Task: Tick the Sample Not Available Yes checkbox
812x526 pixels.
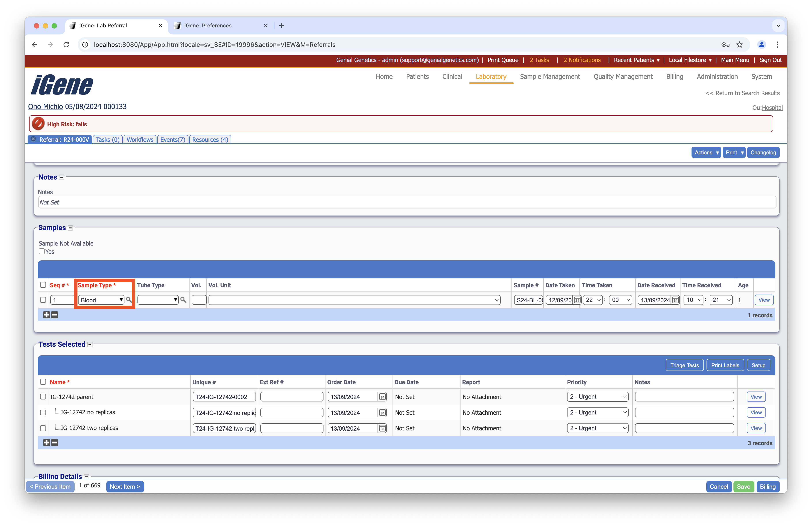Action: click(x=42, y=252)
